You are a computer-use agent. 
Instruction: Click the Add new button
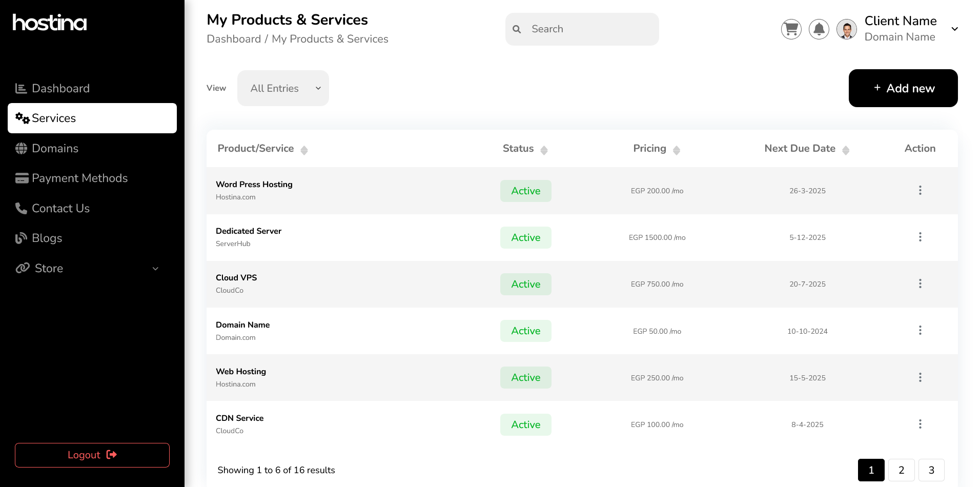(x=903, y=88)
